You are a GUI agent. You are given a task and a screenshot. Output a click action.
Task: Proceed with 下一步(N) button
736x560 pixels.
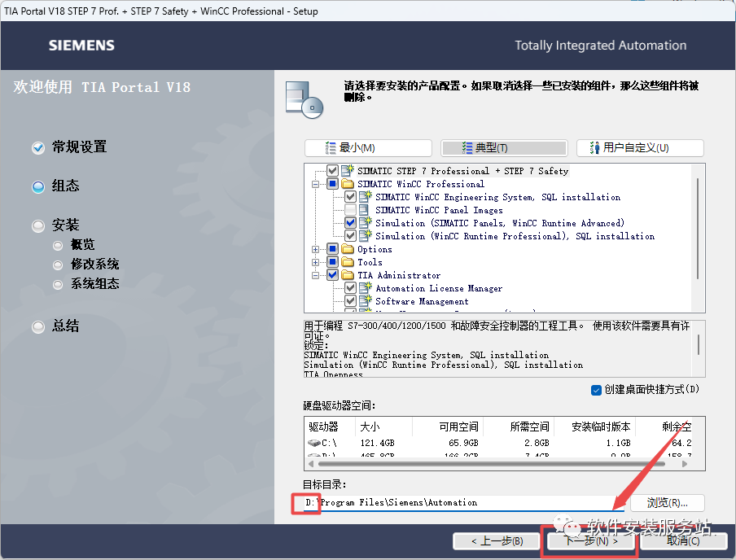coord(590,541)
